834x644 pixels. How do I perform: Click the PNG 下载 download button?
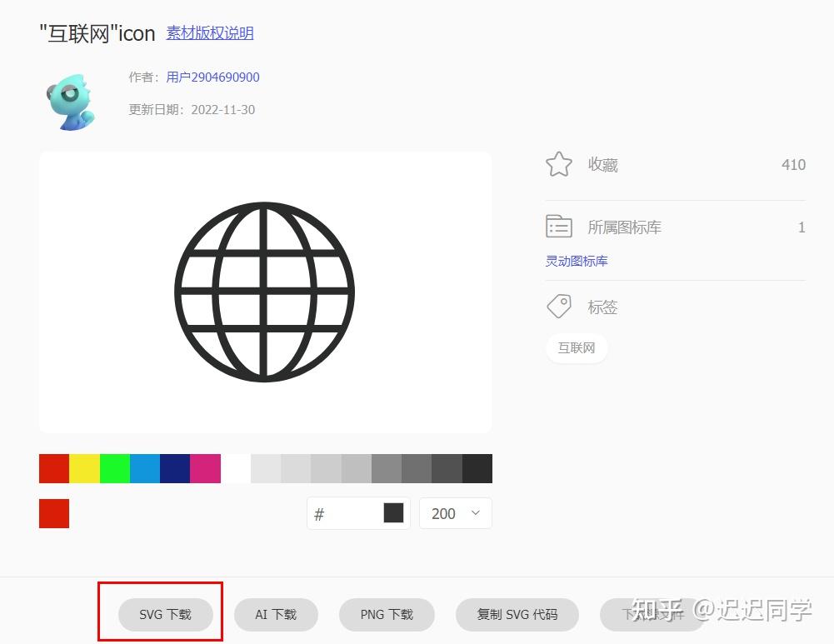(387, 614)
